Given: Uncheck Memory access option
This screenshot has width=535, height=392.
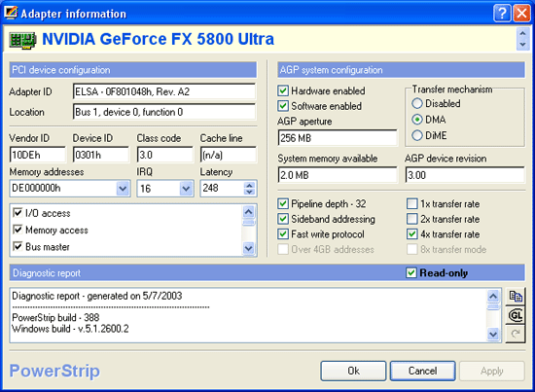Looking at the screenshot, I should pos(18,230).
